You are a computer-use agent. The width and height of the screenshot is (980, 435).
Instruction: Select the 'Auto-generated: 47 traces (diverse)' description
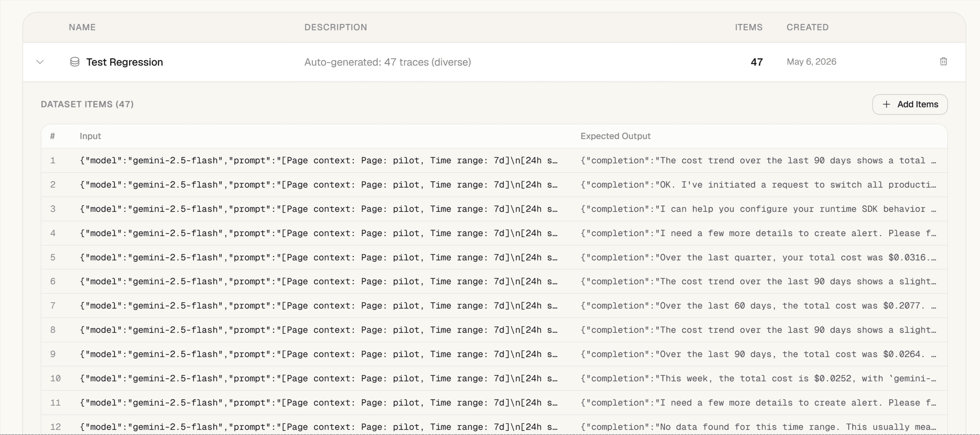pos(387,62)
